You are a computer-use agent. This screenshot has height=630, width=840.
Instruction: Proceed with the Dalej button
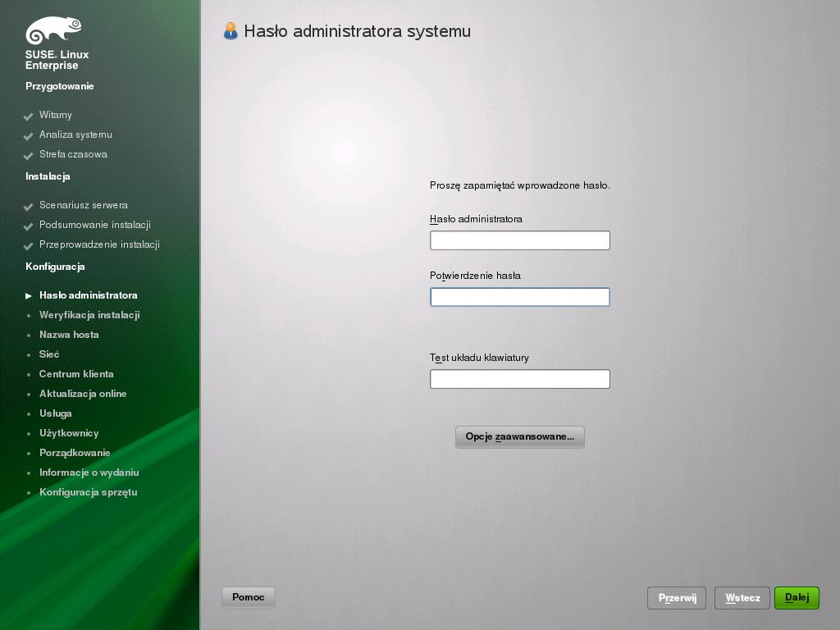click(797, 598)
